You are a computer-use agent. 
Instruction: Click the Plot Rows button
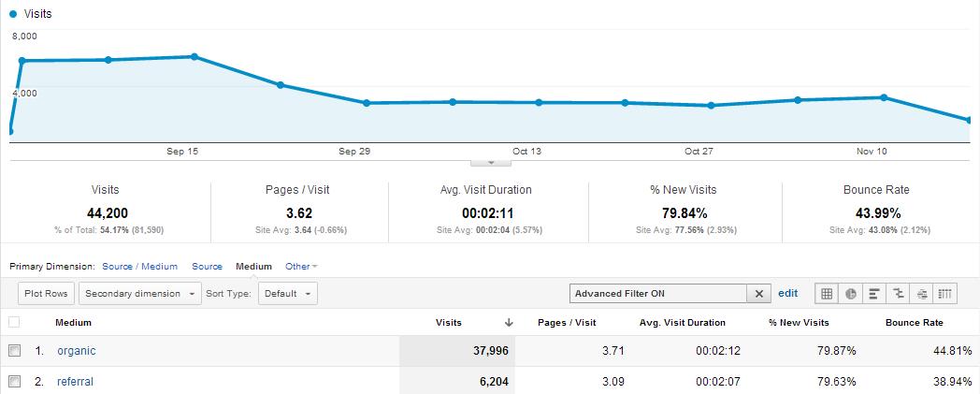click(x=46, y=294)
